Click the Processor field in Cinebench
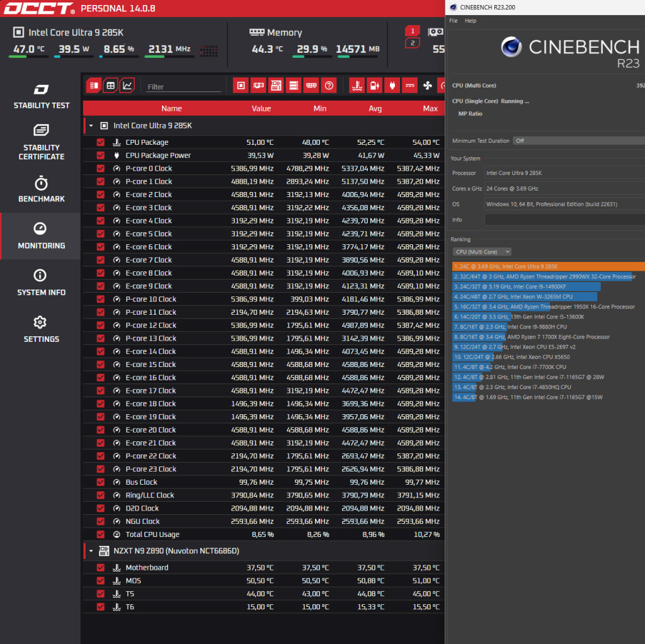Image resolution: width=645 pixels, height=644 pixels. pyautogui.click(x=565, y=173)
